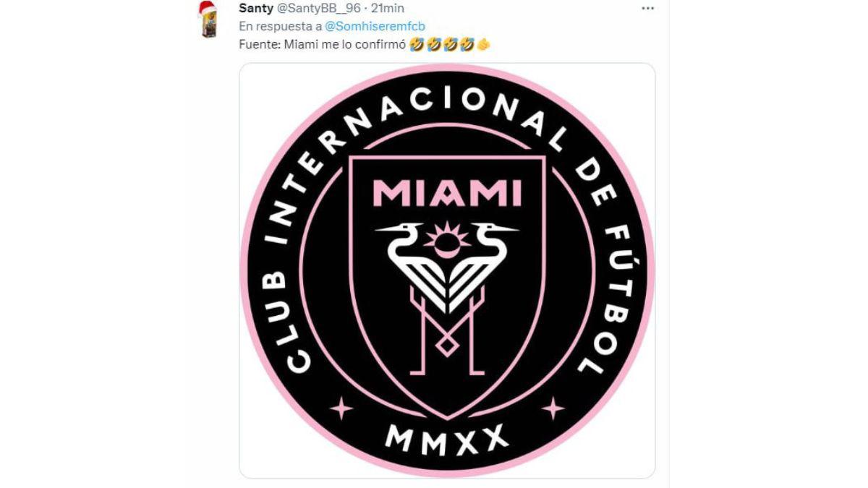Click the left pink star on the crest

coord(341,408)
